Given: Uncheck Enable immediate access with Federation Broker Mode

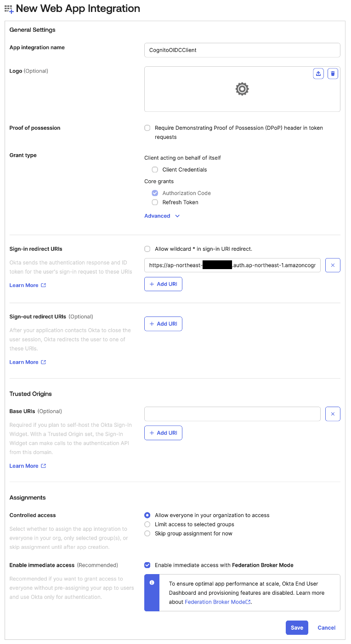Looking at the screenshot, I should pos(147,565).
